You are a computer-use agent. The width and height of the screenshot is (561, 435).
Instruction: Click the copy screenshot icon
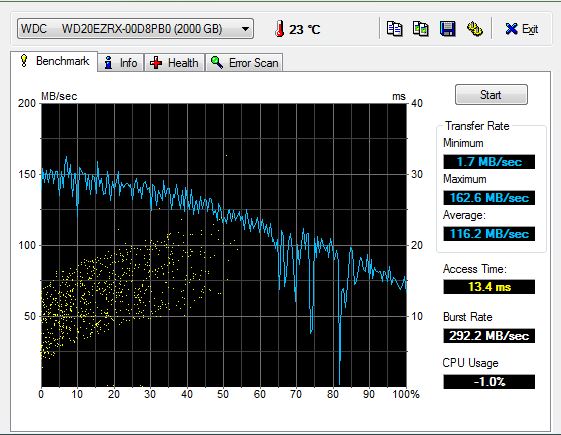pyautogui.click(x=421, y=29)
